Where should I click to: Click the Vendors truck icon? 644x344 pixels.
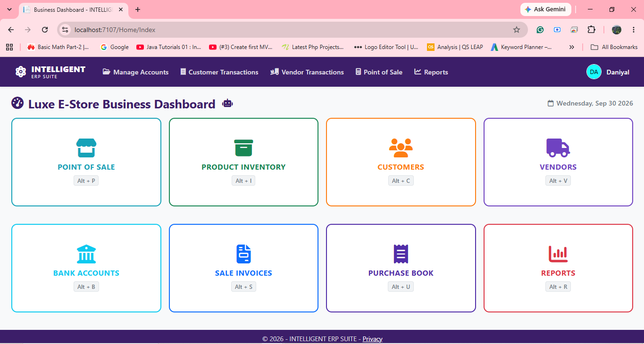pyautogui.click(x=558, y=147)
